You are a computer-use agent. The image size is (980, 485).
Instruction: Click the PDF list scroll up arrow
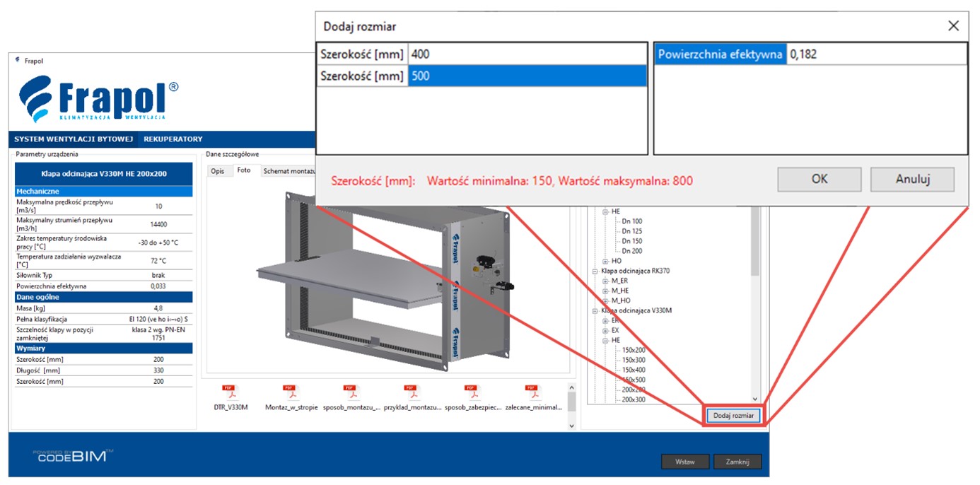click(572, 386)
